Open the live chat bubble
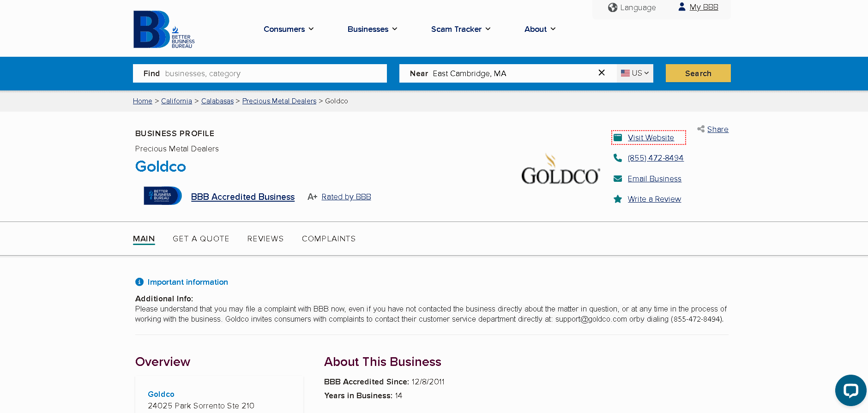 click(850, 390)
